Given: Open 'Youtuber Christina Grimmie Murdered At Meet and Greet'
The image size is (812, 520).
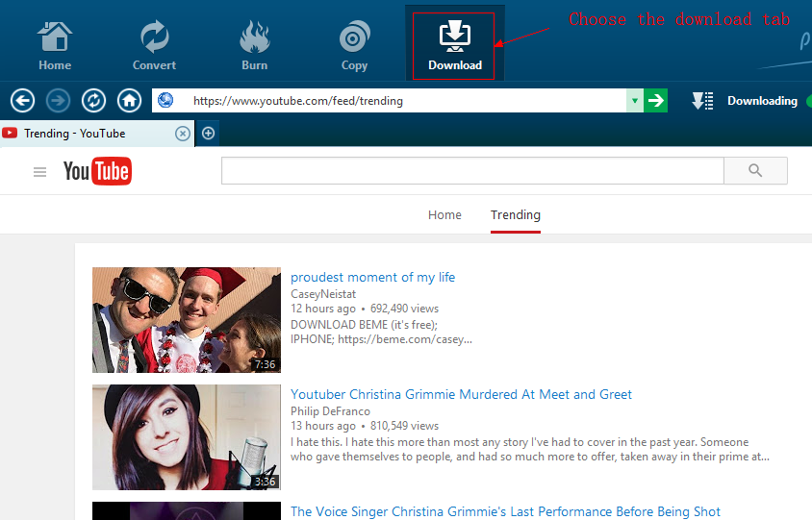Looking at the screenshot, I should tap(461, 394).
